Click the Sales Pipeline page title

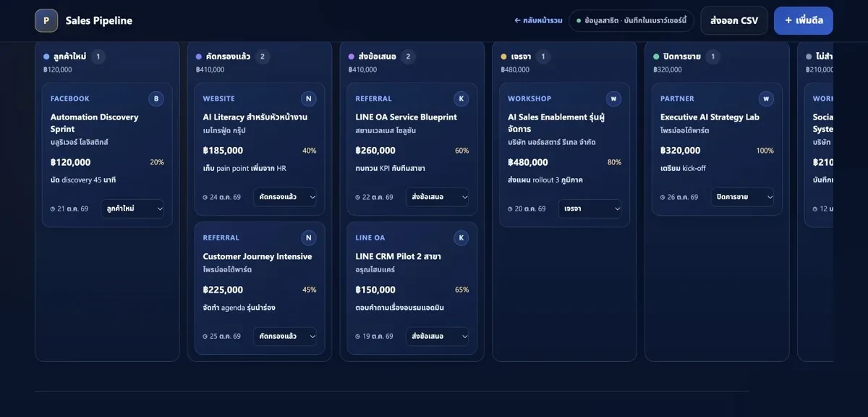coord(99,20)
